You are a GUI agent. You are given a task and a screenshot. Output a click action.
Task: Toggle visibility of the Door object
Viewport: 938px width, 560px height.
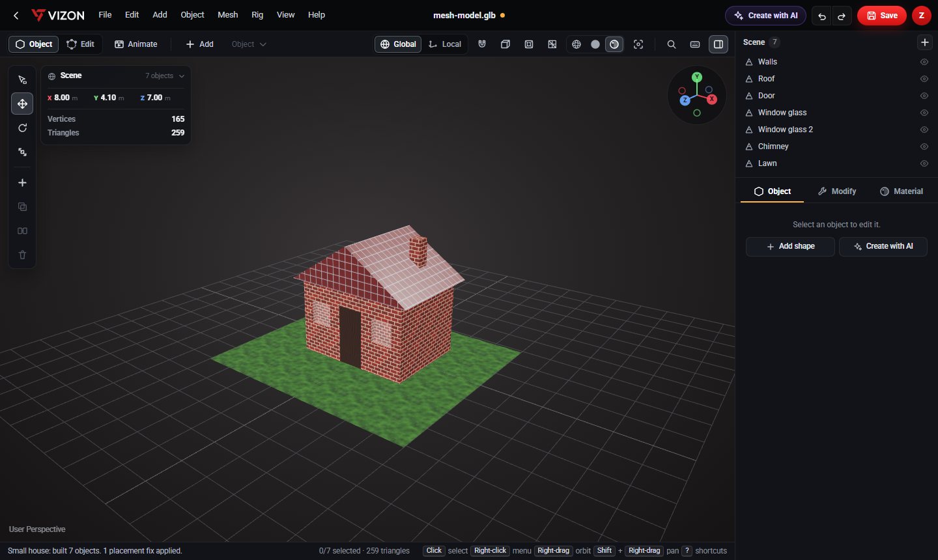[x=924, y=96]
